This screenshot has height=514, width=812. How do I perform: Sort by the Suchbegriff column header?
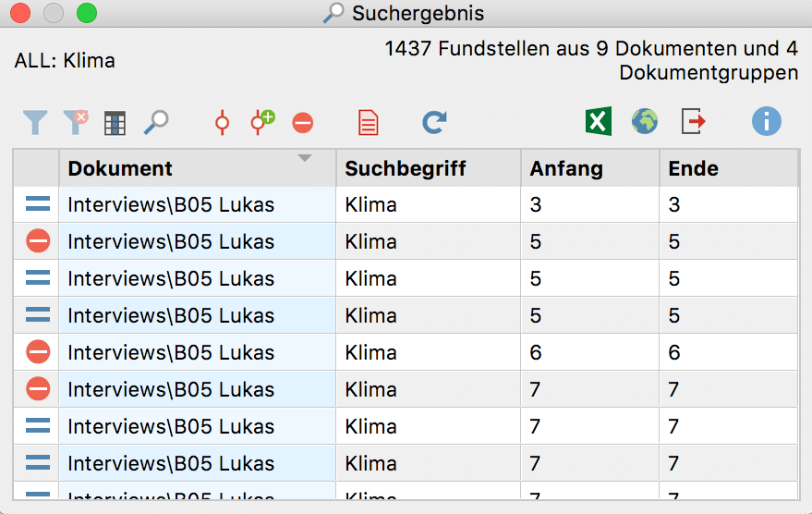(405, 168)
